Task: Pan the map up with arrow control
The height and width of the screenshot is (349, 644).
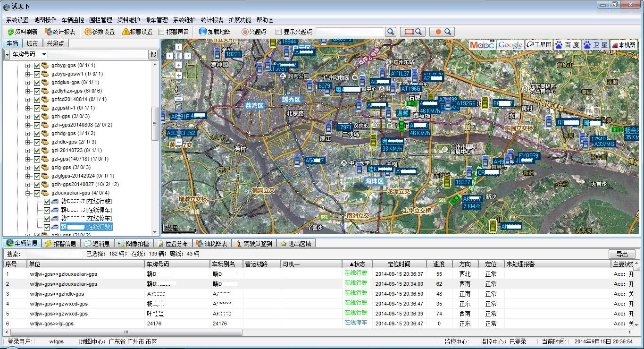Action: 179,47
